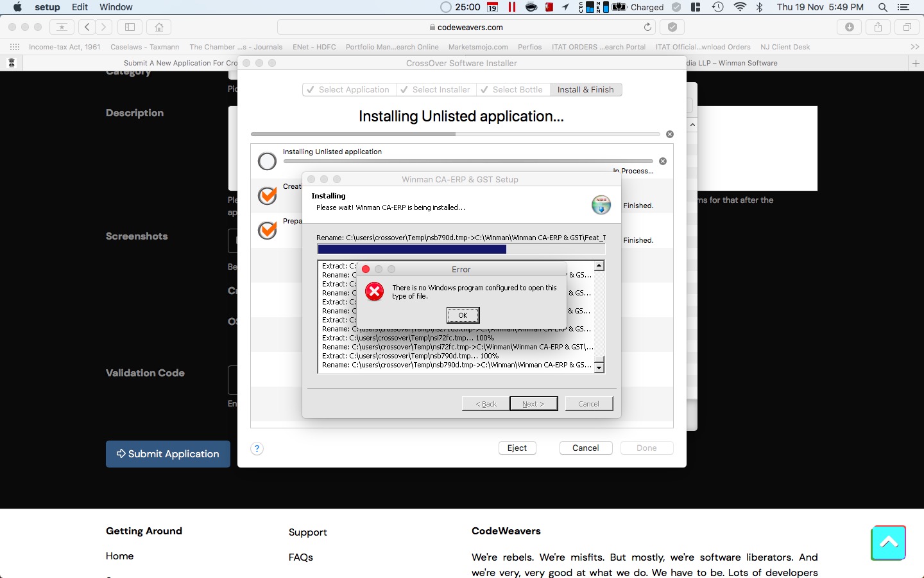Open Home link in page footer
The width and height of the screenshot is (924, 578).
click(120, 556)
